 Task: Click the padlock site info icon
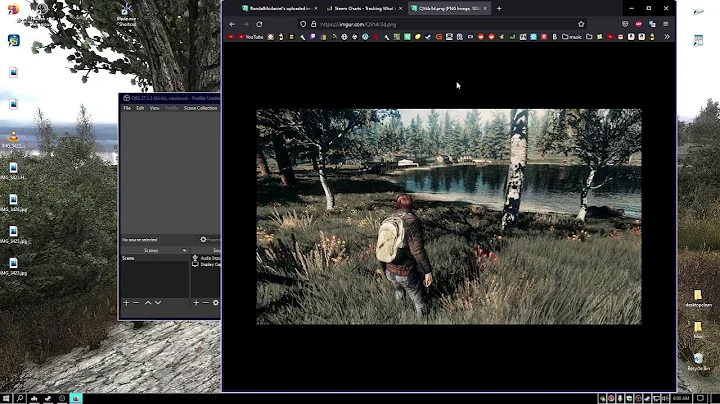[314, 24]
